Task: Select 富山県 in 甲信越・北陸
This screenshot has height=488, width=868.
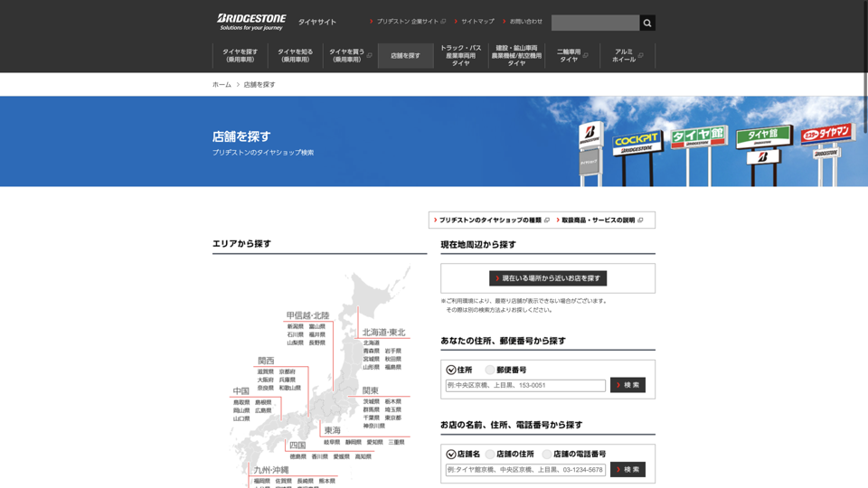Action: point(317,326)
